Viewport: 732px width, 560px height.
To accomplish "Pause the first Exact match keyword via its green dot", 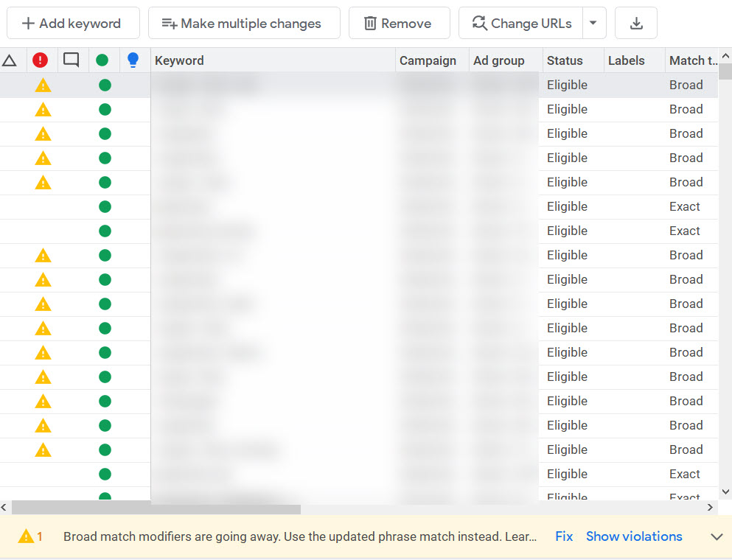I will coord(105,206).
